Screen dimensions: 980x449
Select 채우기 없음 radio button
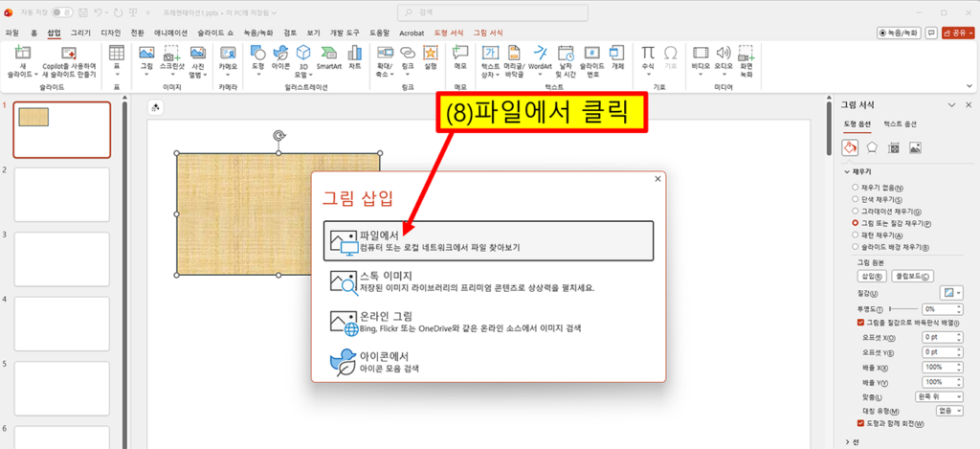point(855,188)
